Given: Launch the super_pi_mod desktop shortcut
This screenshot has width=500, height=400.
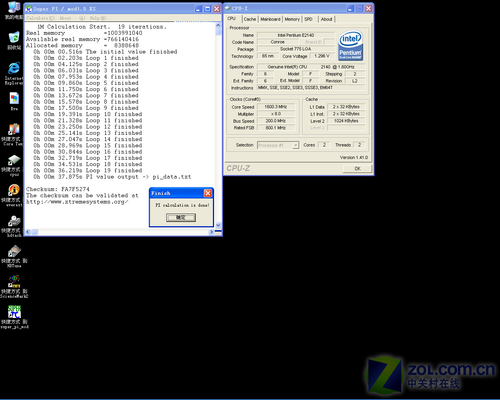Looking at the screenshot, I should (14, 317).
